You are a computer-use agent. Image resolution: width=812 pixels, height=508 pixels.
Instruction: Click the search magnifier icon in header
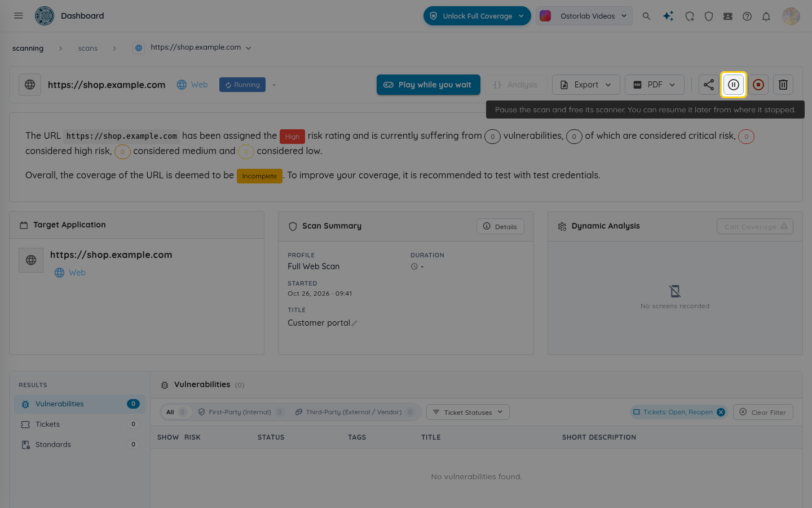(647, 16)
